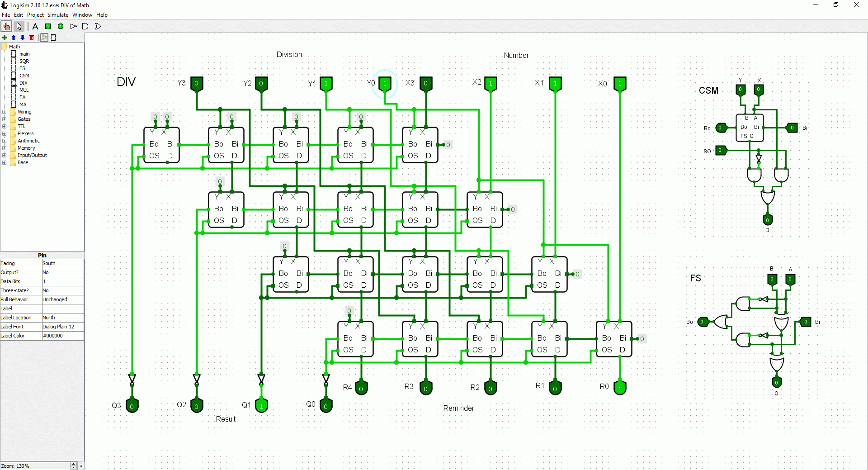Toggle the Y3 input pin

point(197,83)
